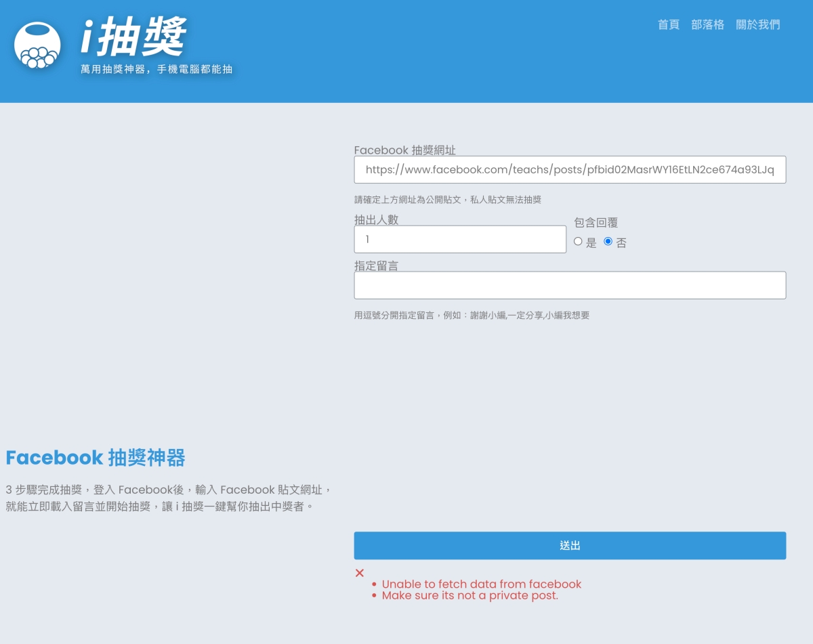Click the Facebook 抽獎神器 heading

96,458
